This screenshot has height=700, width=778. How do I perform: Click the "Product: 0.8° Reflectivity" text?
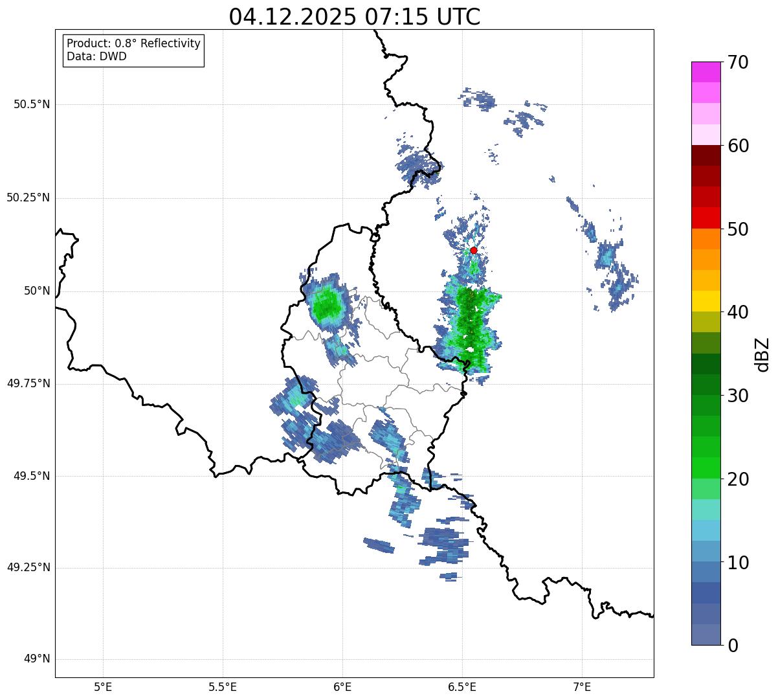coord(134,43)
